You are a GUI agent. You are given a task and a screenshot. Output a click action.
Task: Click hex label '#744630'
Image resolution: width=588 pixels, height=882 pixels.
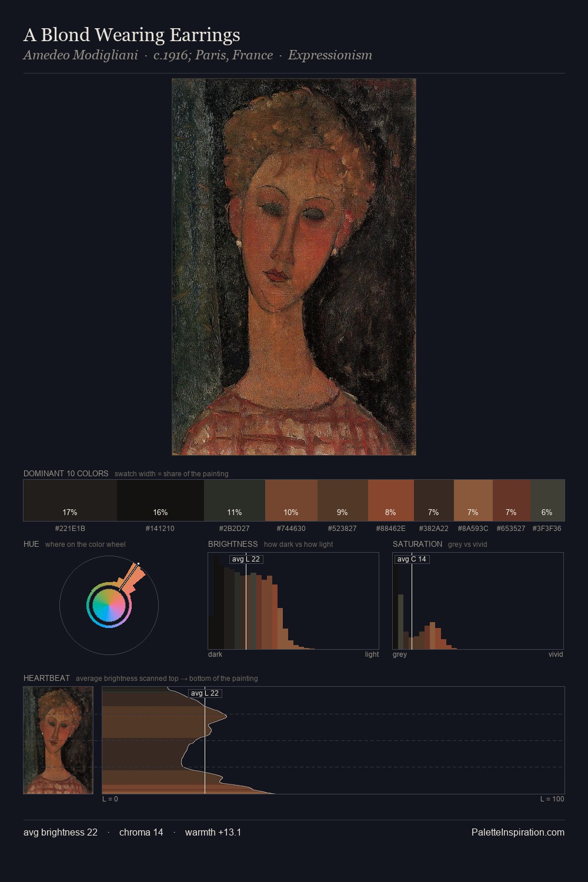coord(291,529)
